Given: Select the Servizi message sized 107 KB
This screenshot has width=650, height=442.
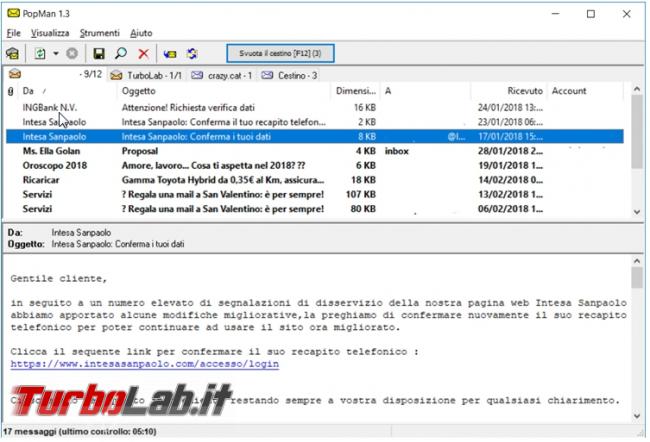Looking at the screenshot, I should click(x=315, y=195).
